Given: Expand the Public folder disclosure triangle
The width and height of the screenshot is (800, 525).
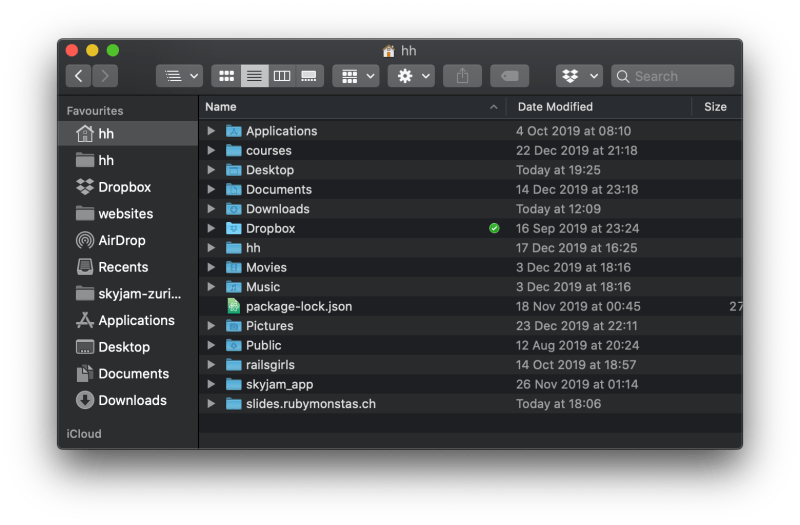Looking at the screenshot, I should (x=211, y=345).
